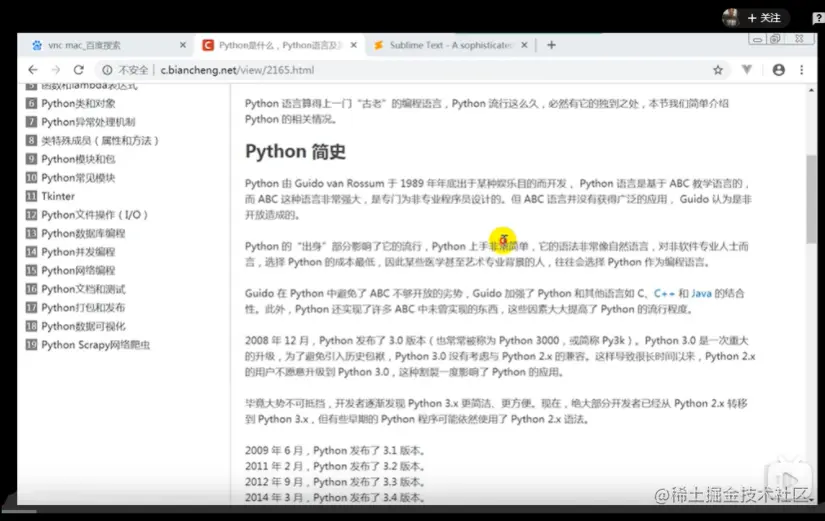
Task: Switch to the Sublime Text tab
Action: click(x=450, y=45)
